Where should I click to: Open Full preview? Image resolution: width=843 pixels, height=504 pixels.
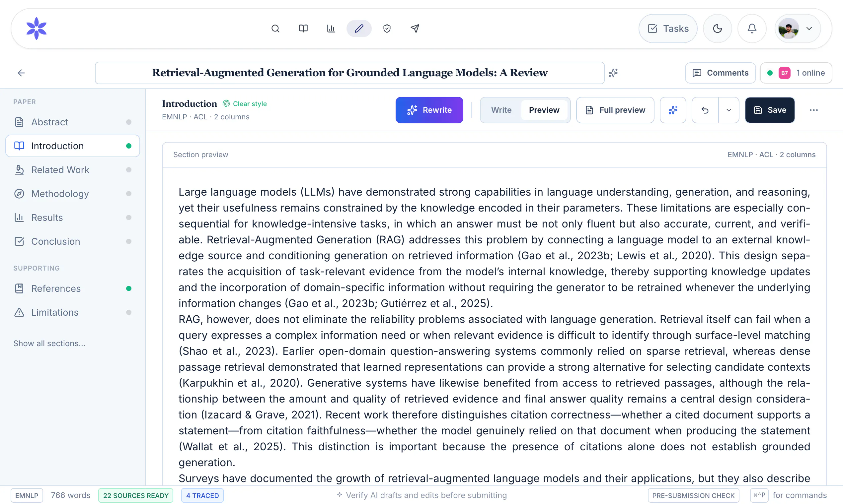pyautogui.click(x=615, y=110)
